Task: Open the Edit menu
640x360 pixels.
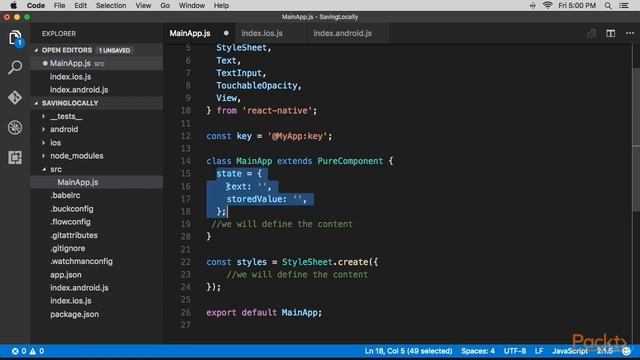Action: tap(80, 5)
